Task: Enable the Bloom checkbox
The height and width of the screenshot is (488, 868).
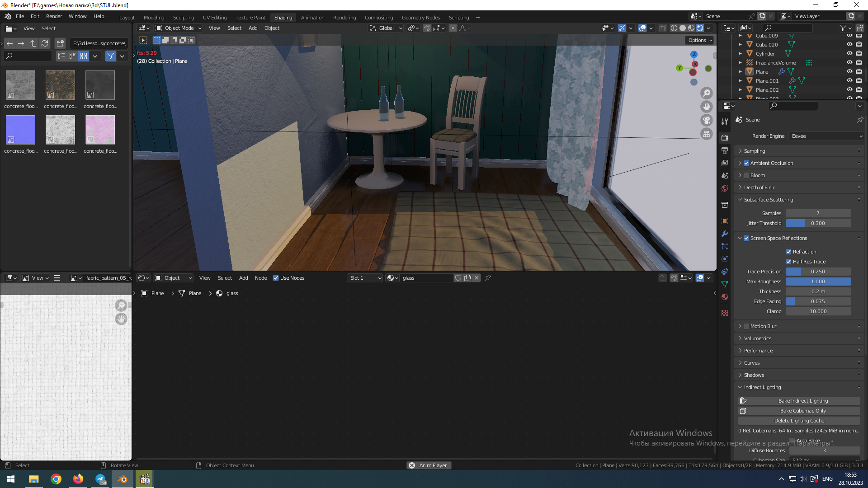Action: [746, 175]
